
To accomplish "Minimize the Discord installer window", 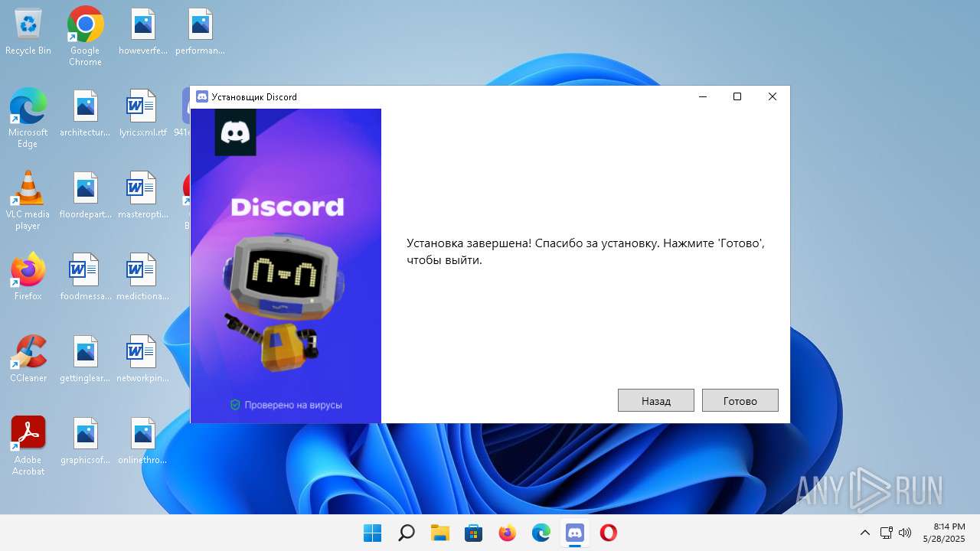I will click(702, 96).
